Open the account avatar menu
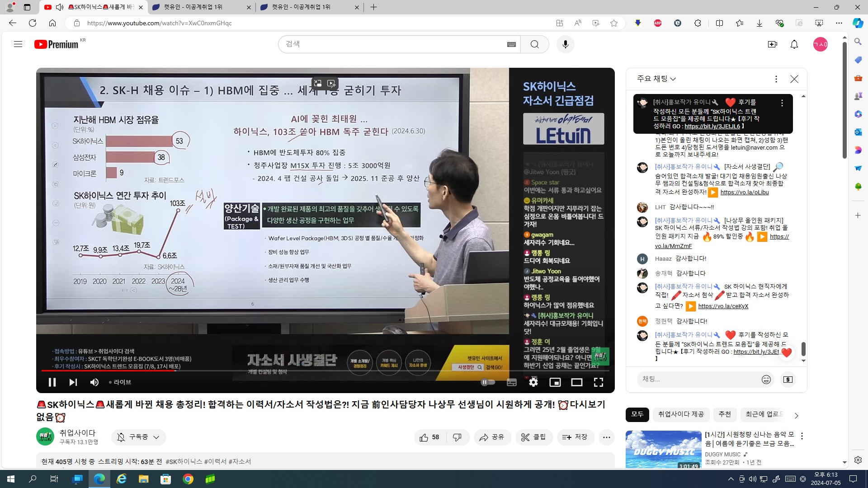The image size is (868, 488). pyautogui.click(x=820, y=44)
